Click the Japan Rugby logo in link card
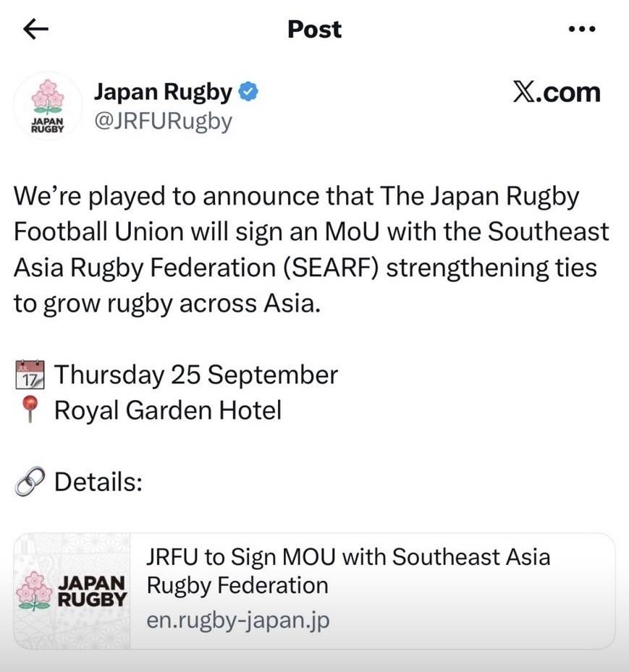 [72, 591]
